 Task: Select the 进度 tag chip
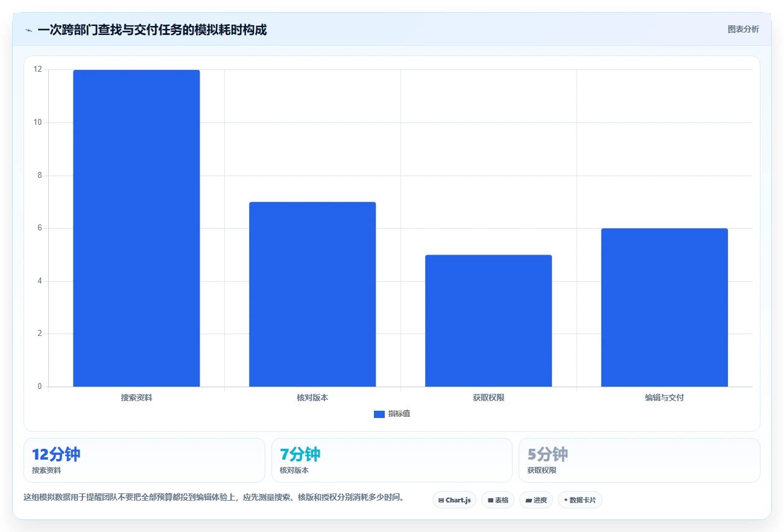(x=536, y=500)
